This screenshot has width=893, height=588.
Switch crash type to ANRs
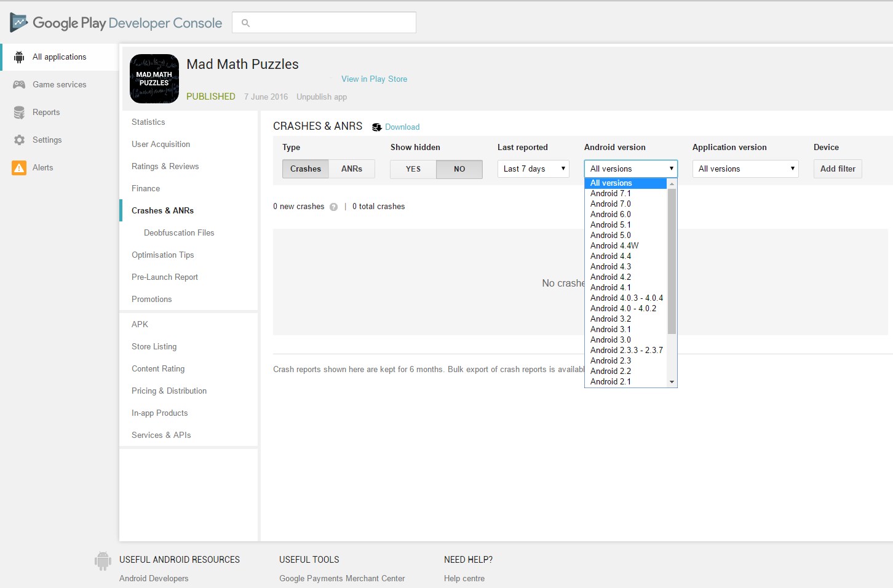351,169
